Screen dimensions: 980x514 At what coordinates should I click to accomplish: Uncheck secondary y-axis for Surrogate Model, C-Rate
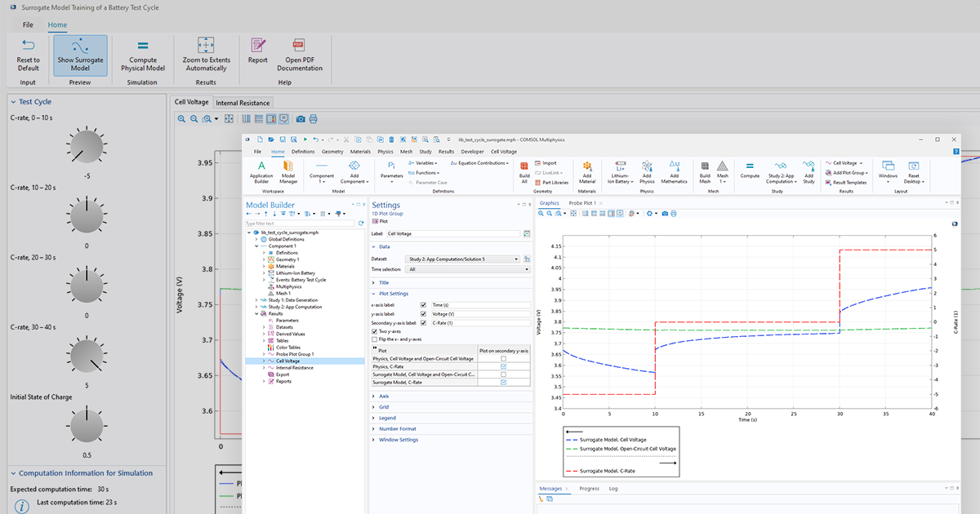(x=504, y=382)
